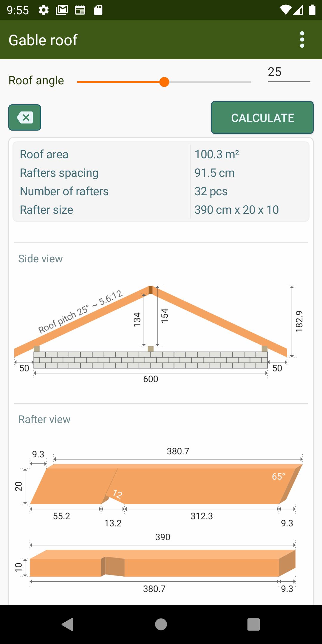
Task: Click the Gable roof title
Action: (43, 40)
